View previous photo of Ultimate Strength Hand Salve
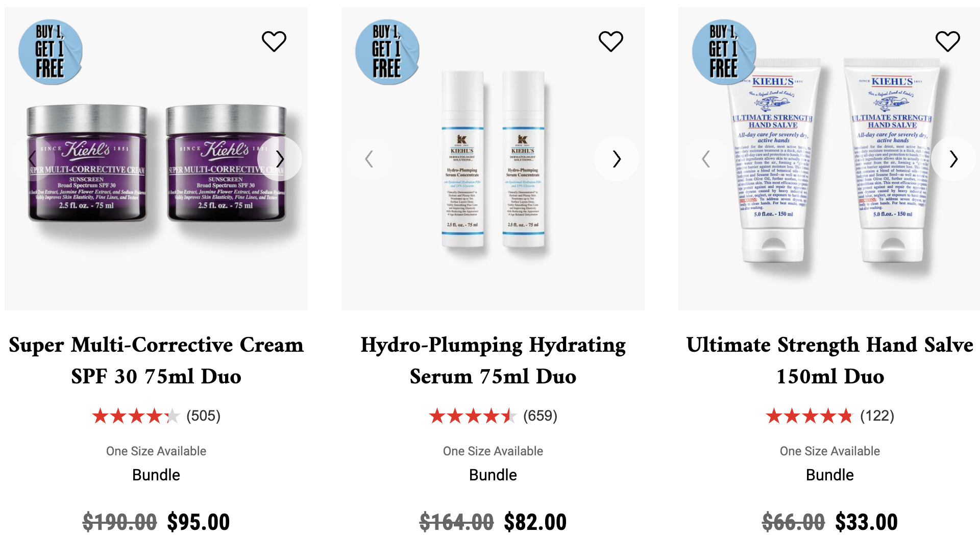Image resolution: width=980 pixels, height=535 pixels. [x=706, y=159]
